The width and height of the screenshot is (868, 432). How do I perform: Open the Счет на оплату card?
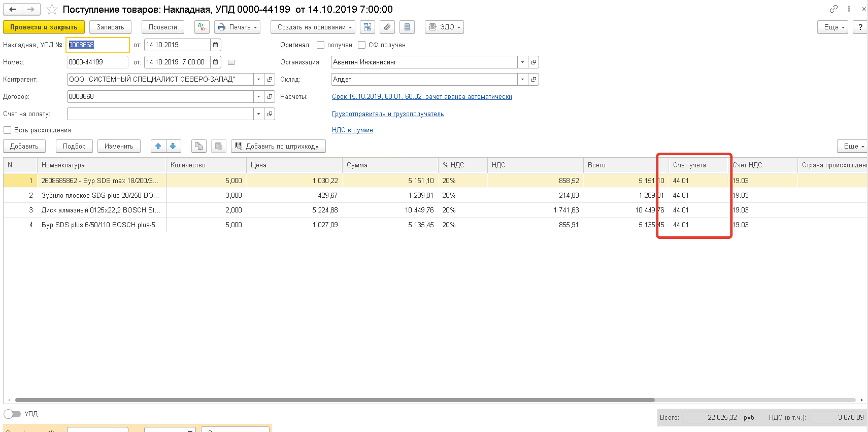(x=270, y=114)
